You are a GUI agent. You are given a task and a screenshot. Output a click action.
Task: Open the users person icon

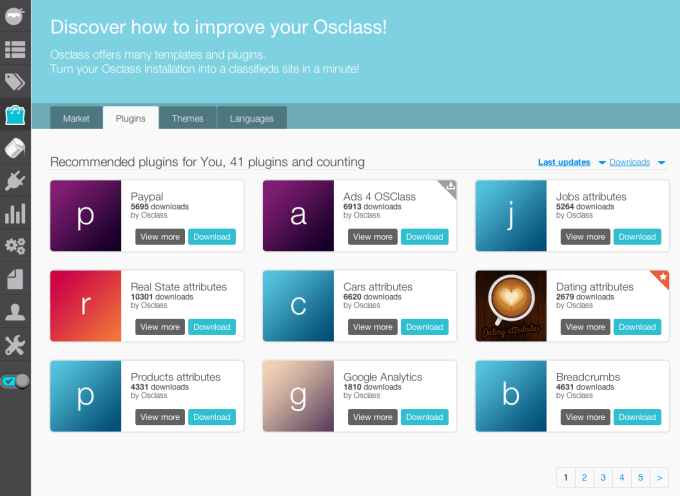coord(15,312)
